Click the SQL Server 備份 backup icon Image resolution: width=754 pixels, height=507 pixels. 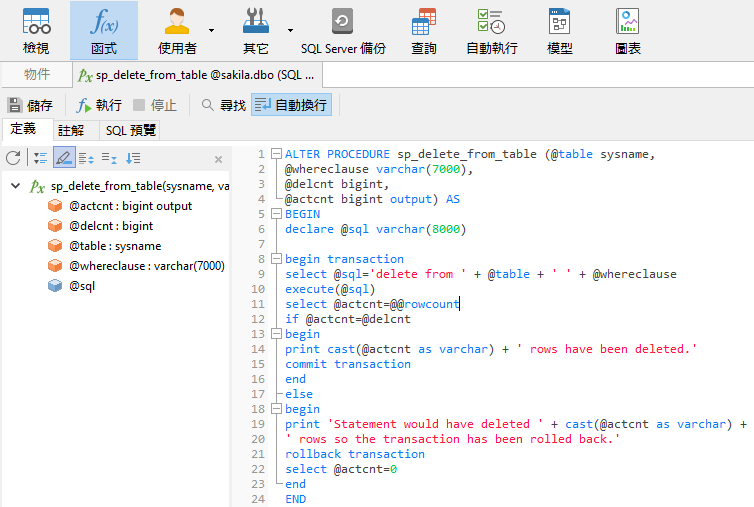(342, 30)
